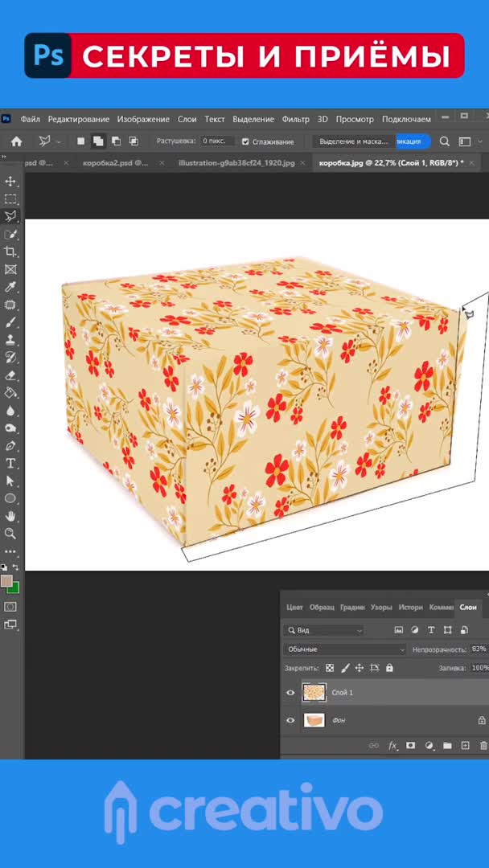Click the add layer mask icon
489x868 pixels.
tap(410, 746)
